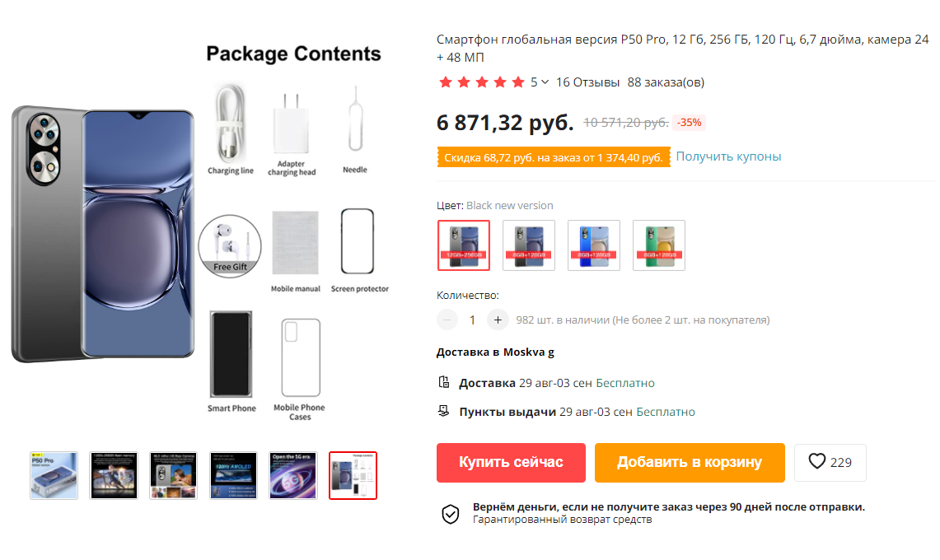Increase quantity with the plus button
Image resolution: width=940 pixels, height=560 pixels.
(x=498, y=320)
